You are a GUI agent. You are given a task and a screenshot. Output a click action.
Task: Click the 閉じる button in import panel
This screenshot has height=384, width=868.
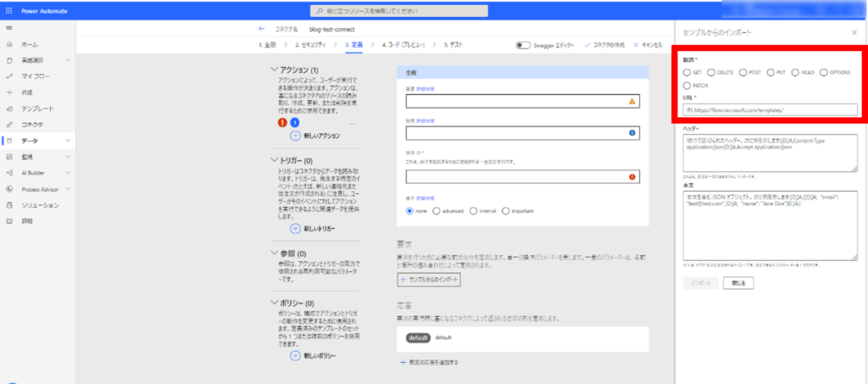[737, 283]
